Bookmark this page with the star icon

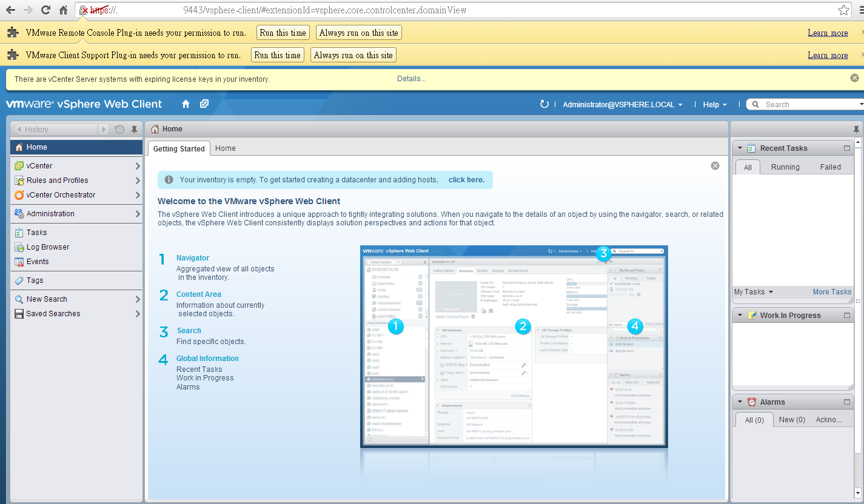point(843,10)
